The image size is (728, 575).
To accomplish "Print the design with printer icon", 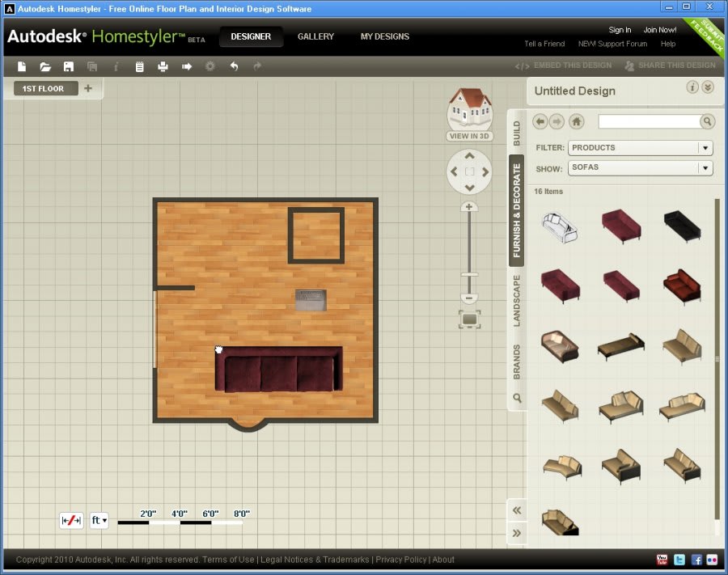I will coord(163,67).
